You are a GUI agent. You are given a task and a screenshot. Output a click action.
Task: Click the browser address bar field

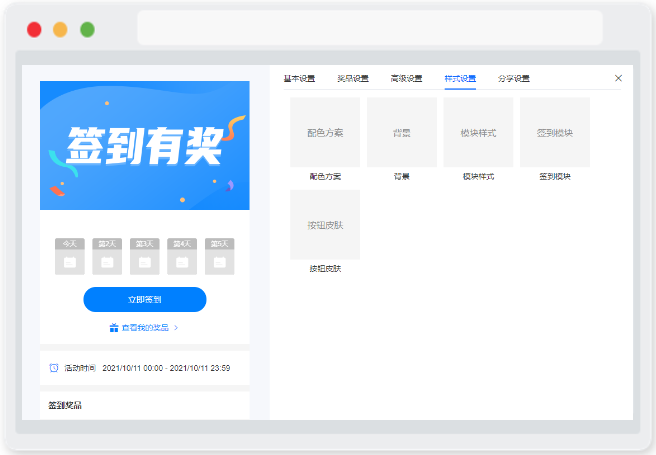(x=370, y=28)
